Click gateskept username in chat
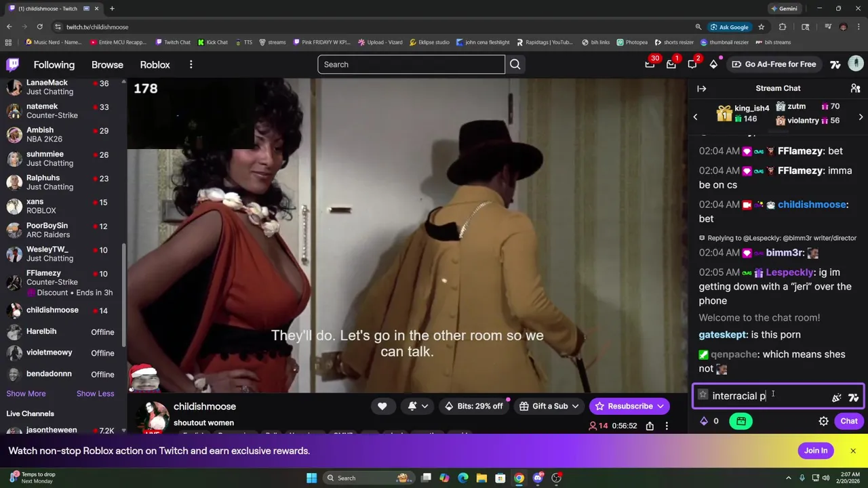This screenshot has width=868, height=488. click(x=722, y=334)
